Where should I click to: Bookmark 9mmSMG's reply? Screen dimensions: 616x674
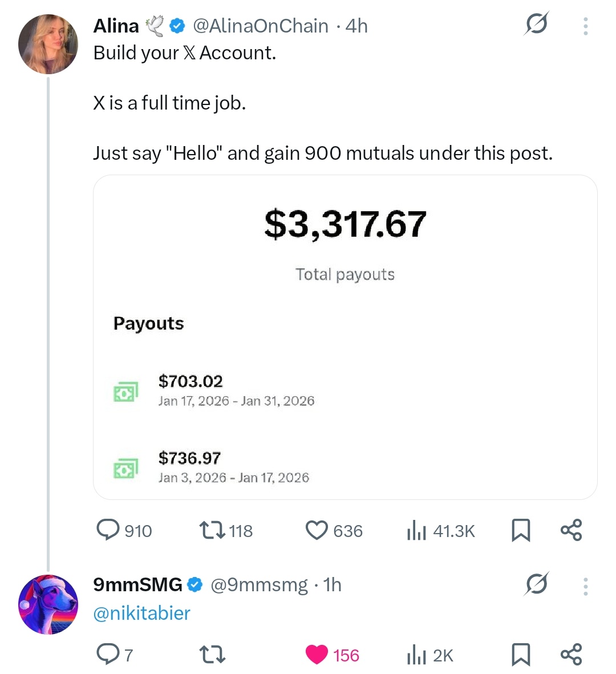[x=521, y=655]
